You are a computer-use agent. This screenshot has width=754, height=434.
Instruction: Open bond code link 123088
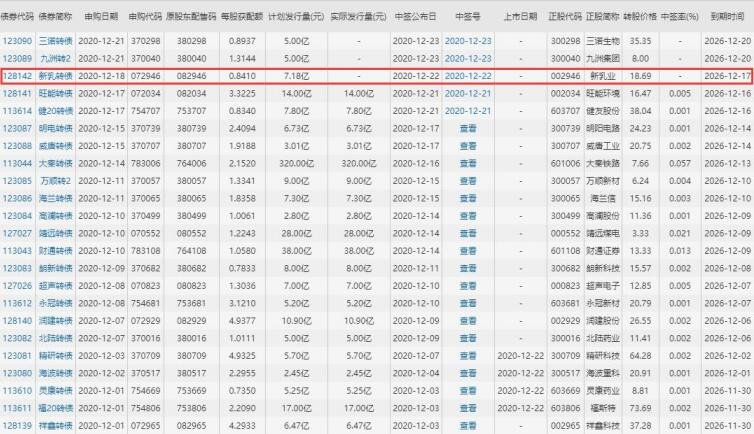(17, 146)
